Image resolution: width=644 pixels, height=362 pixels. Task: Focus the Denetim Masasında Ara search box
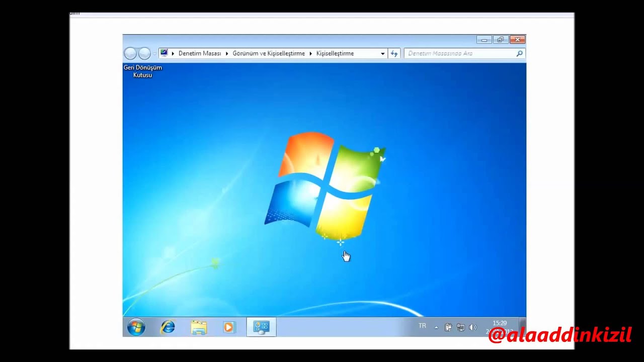click(x=465, y=53)
